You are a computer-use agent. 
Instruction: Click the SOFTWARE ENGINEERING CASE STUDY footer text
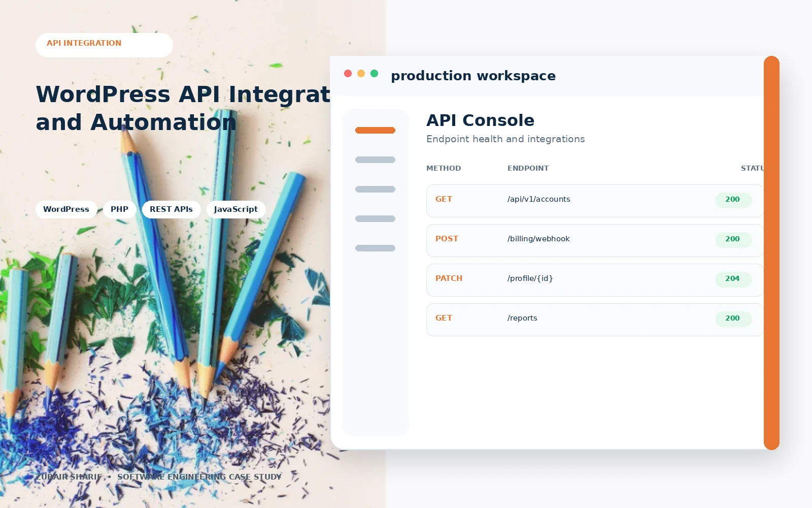point(199,477)
